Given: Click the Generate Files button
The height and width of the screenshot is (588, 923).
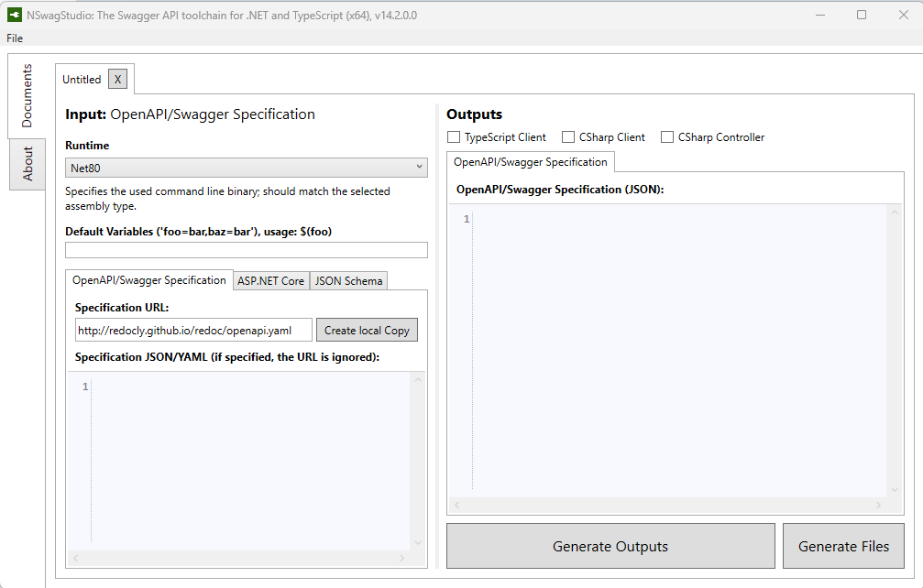Looking at the screenshot, I should (x=843, y=546).
